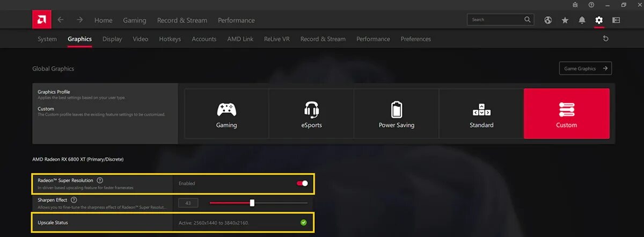Click the AMD logo icon
Viewport: 644px width, 237px height.
41,20
